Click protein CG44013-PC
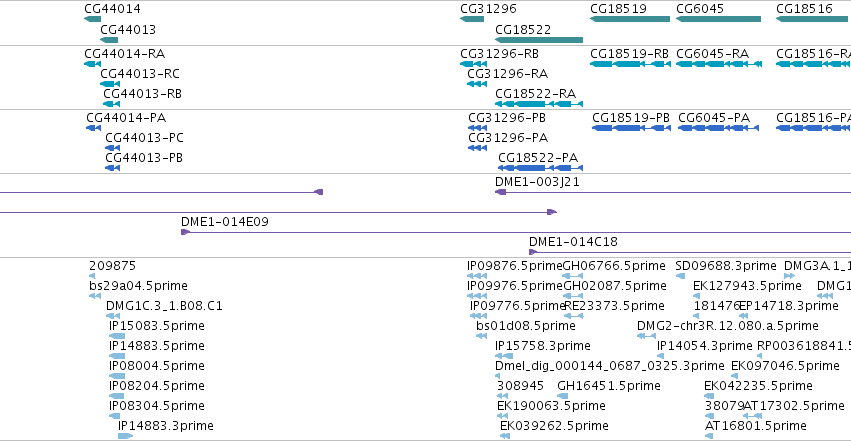851x441 pixels. tap(112, 148)
